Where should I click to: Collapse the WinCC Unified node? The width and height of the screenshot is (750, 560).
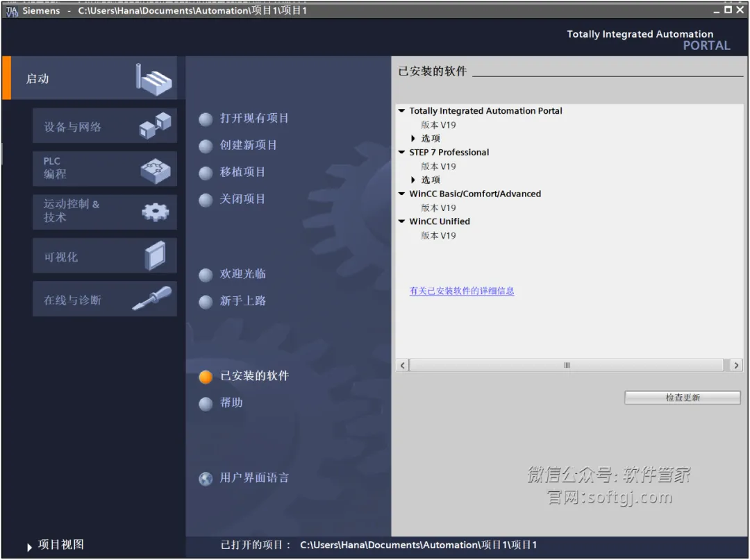click(x=402, y=221)
